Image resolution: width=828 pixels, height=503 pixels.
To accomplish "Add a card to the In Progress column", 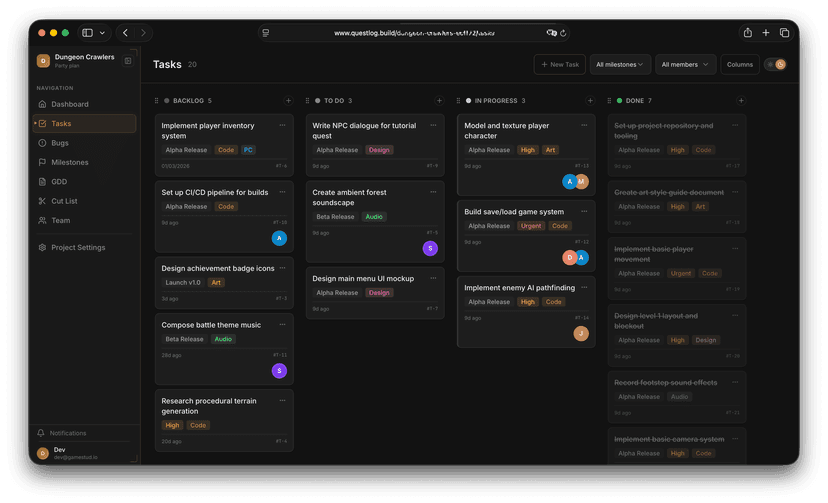I will click(590, 100).
